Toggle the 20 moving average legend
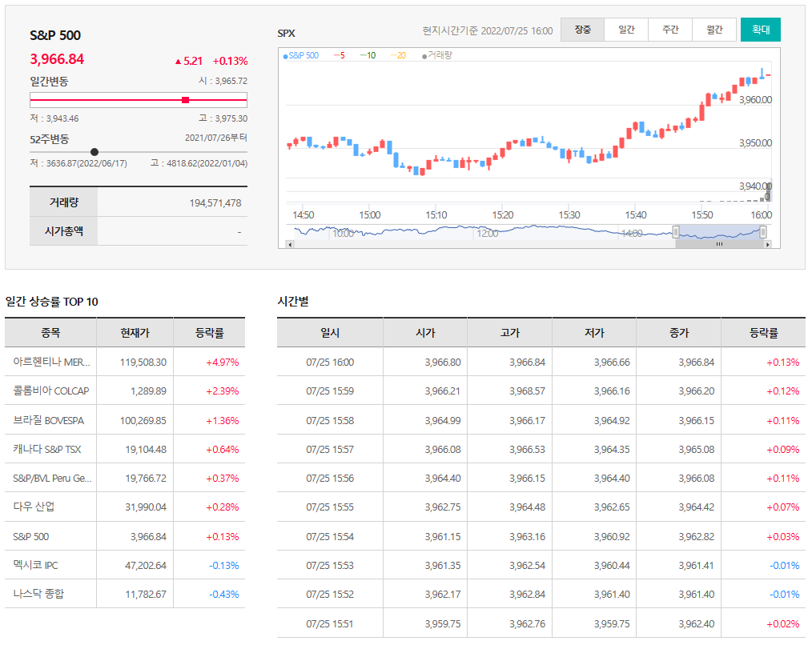 click(398, 55)
